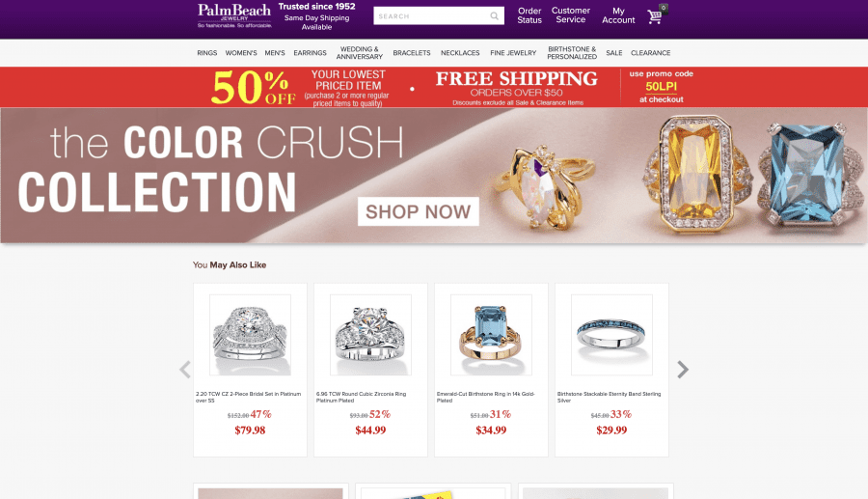Go to Clearance section

click(x=650, y=53)
